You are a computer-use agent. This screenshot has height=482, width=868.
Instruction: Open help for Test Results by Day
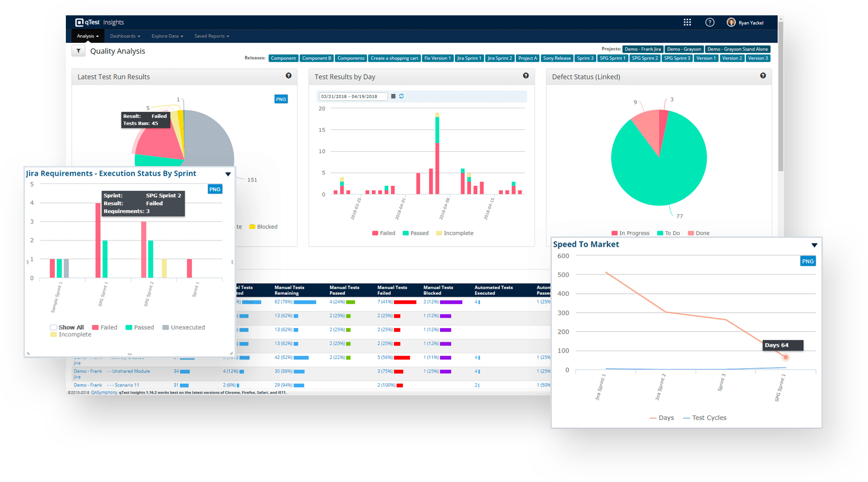526,76
